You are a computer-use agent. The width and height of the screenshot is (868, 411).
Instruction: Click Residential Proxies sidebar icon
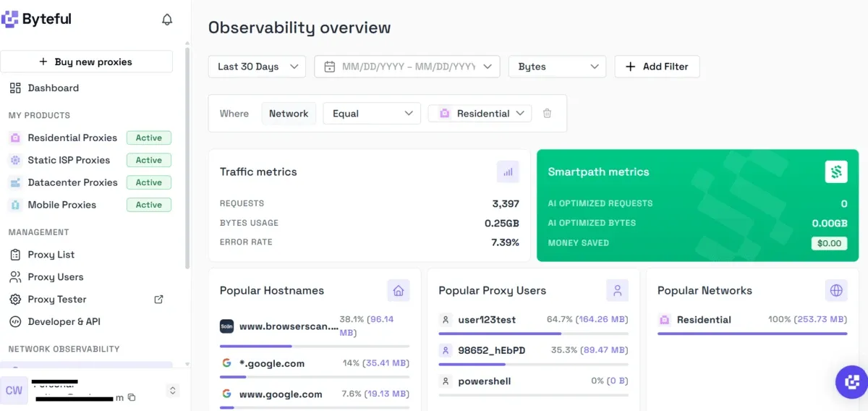15,137
